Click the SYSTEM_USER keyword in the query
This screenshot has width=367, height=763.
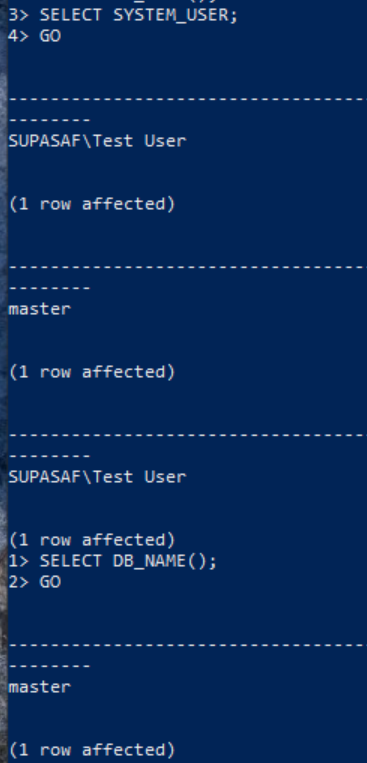[x=170, y=15]
